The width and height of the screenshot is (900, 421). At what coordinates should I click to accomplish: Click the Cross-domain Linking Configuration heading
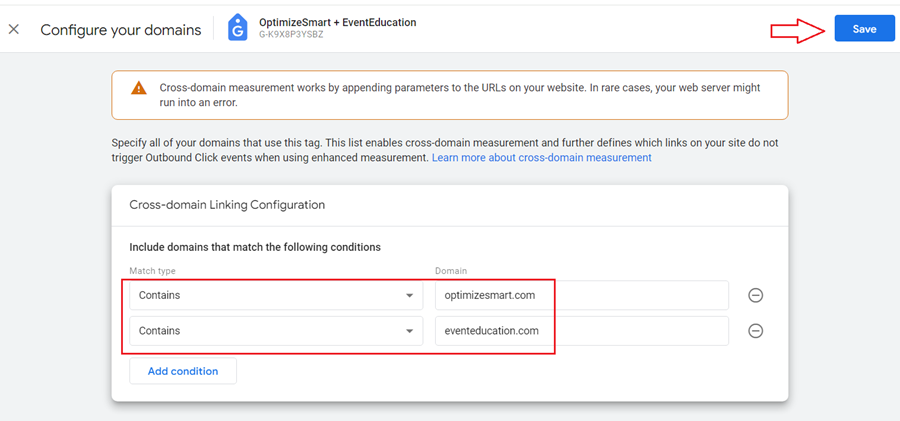click(227, 204)
